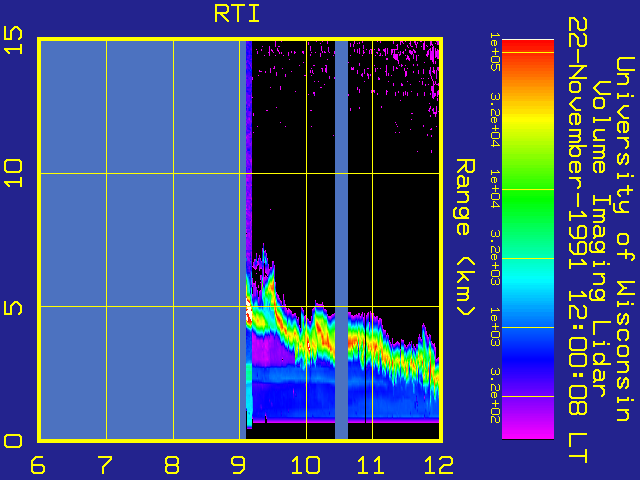Click the time axis label 12
The width and height of the screenshot is (640, 480).
[x=439, y=465]
